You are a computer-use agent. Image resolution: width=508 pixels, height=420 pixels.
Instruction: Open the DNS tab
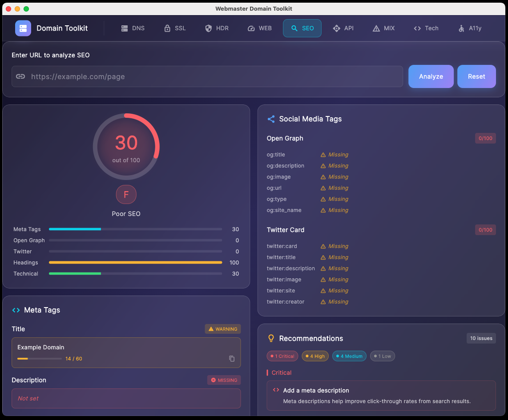(x=133, y=28)
